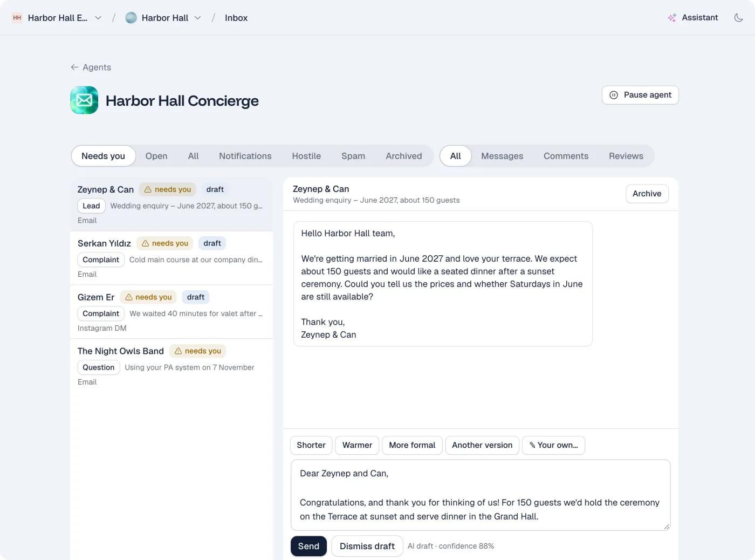Expand the Harbor Hall workspace dropdown
Image resolution: width=755 pixels, height=560 pixels.
198,18
